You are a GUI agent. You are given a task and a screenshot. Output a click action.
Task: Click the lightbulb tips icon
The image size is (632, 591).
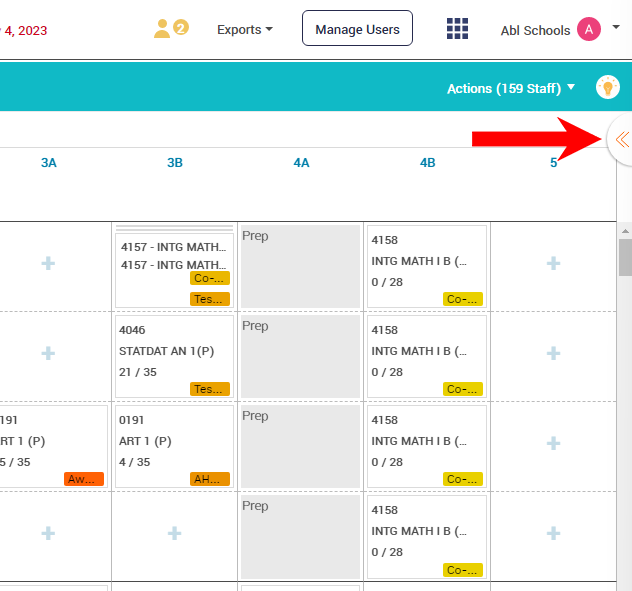coord(607,88)
